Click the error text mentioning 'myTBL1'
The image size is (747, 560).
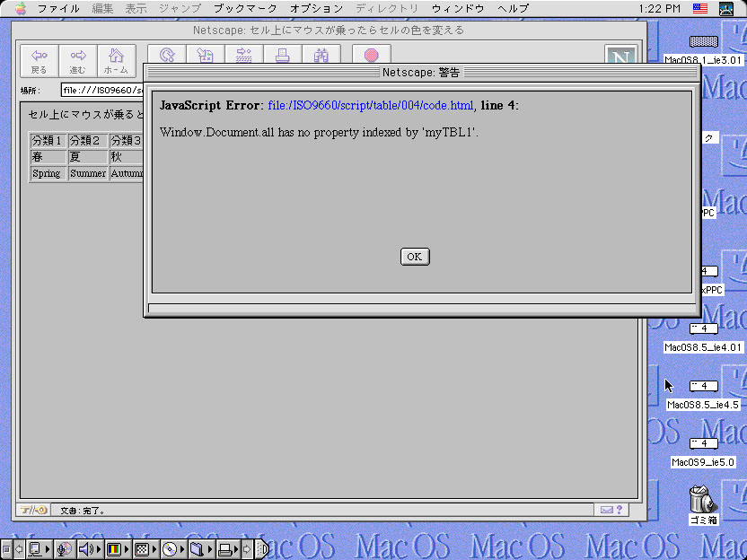coord(319,133)
